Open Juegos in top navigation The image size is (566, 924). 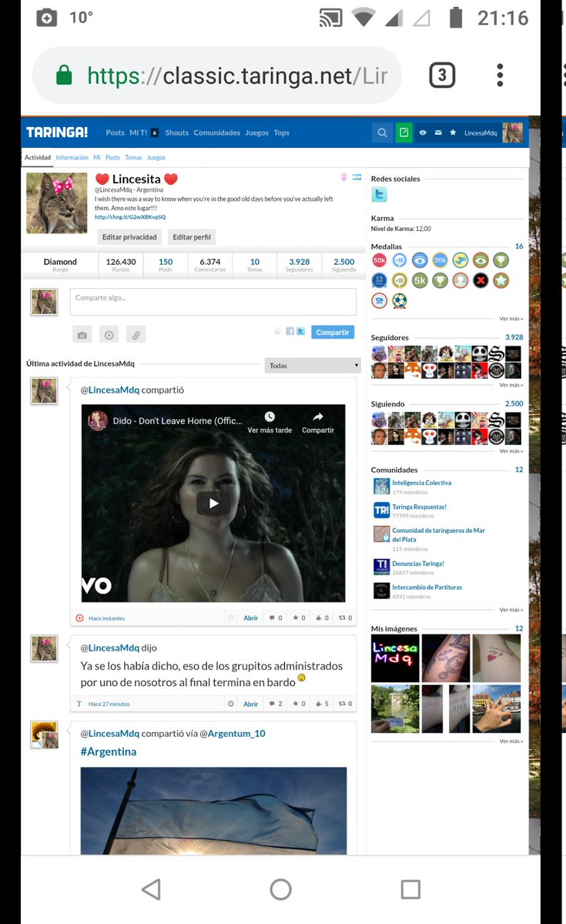[257, 132]
